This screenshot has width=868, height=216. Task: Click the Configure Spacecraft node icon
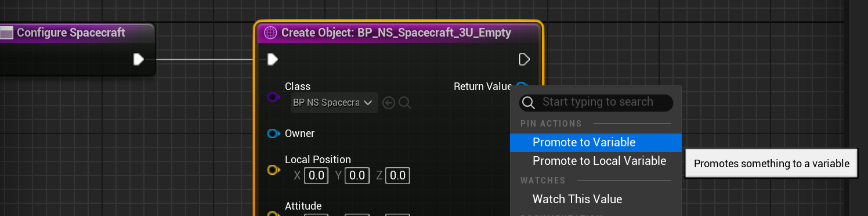[6, 33]
